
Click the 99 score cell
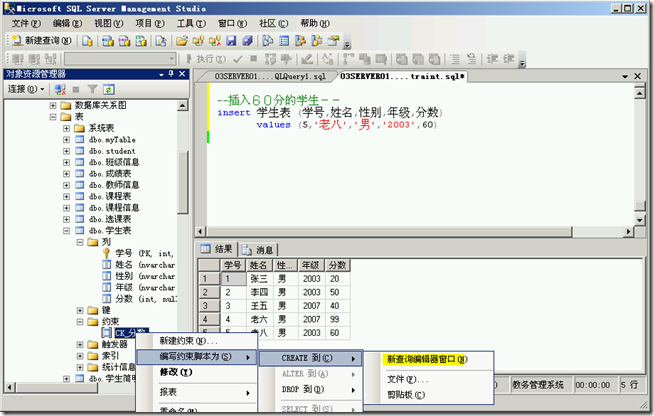click(x=337, y=319)
